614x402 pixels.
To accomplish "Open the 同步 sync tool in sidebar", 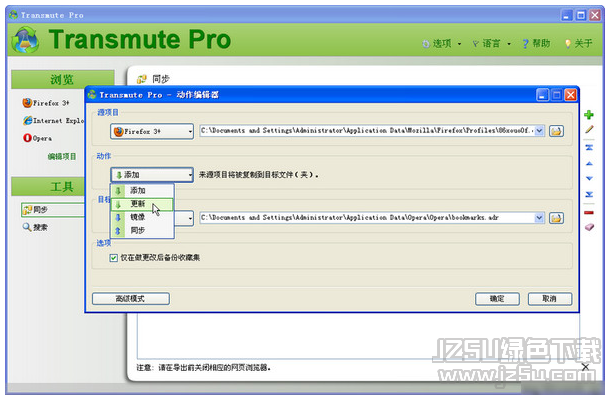I will point(52,210).
